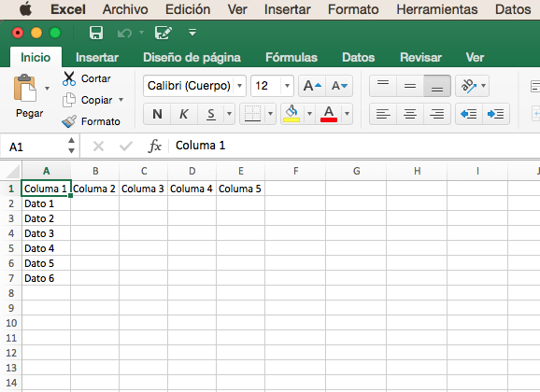Select column B header

pos(95,171)
